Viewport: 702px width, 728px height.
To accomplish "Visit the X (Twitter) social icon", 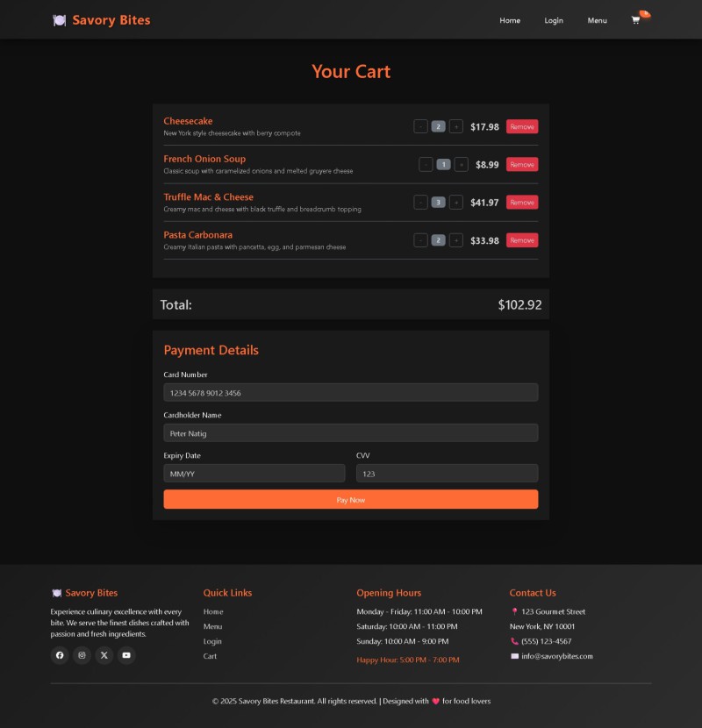I will coord(104,655).
